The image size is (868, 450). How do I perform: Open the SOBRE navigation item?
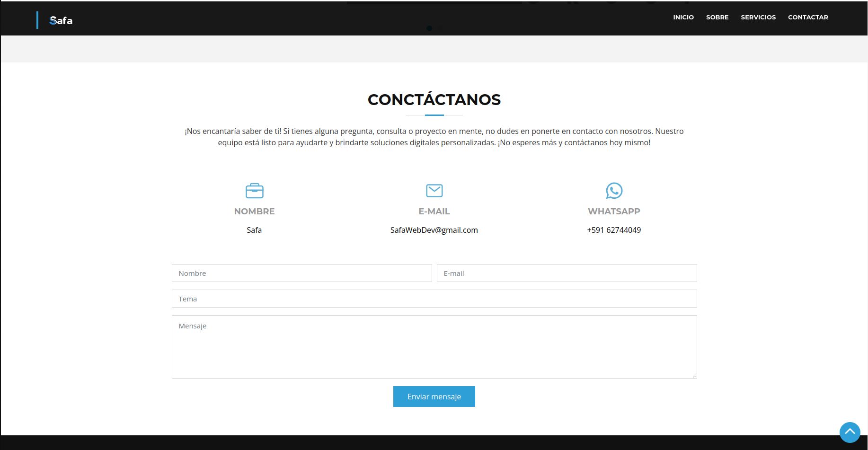(717, 17)
